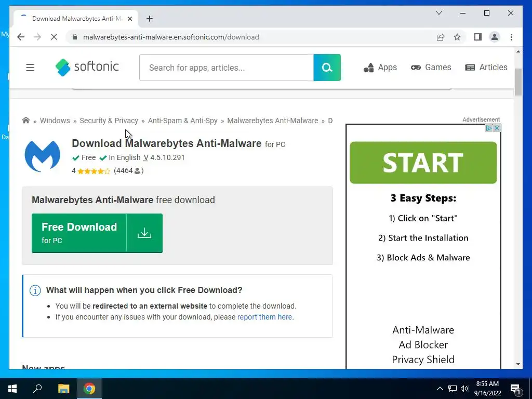Click the forward navigation arrow
Screen dimensions: 532x399
[x=37, y=37]
